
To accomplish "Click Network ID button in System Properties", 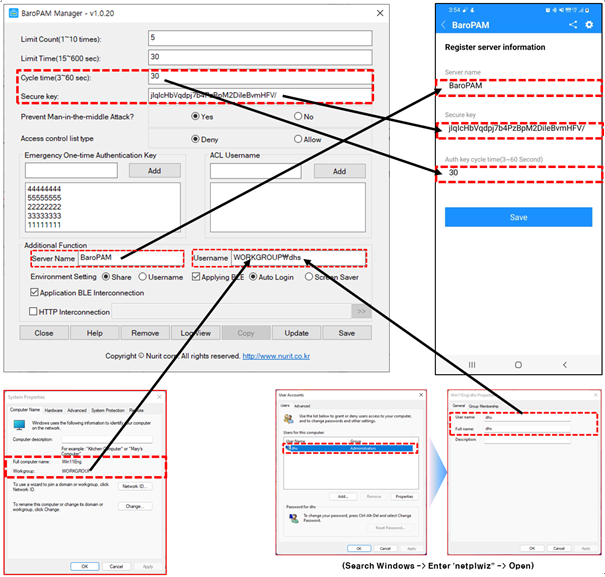I will pos(135,486).
